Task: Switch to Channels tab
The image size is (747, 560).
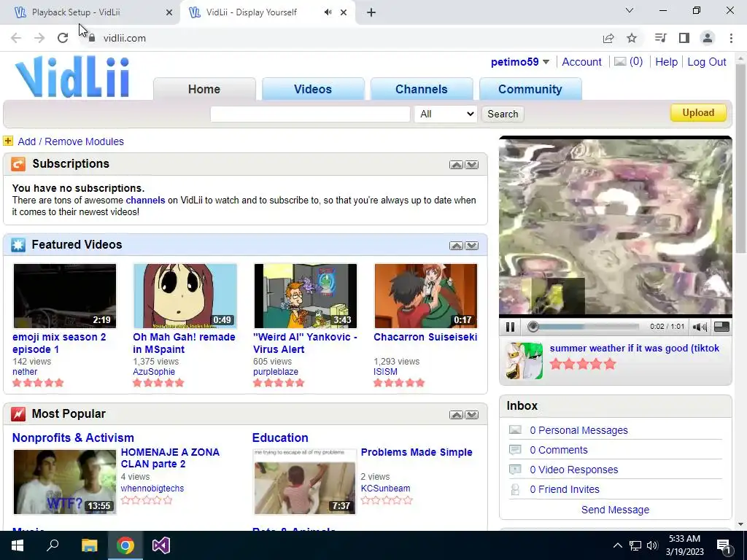Action: point(422,89)
